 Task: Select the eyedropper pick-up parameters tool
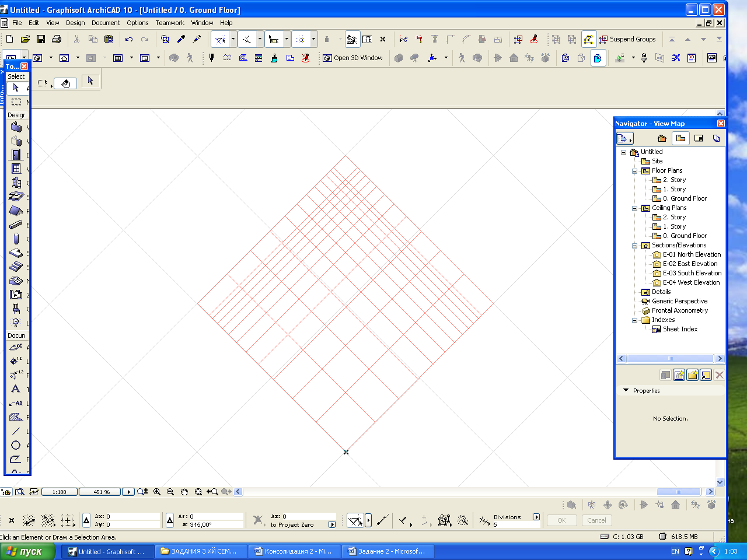[x=181, y=39]
